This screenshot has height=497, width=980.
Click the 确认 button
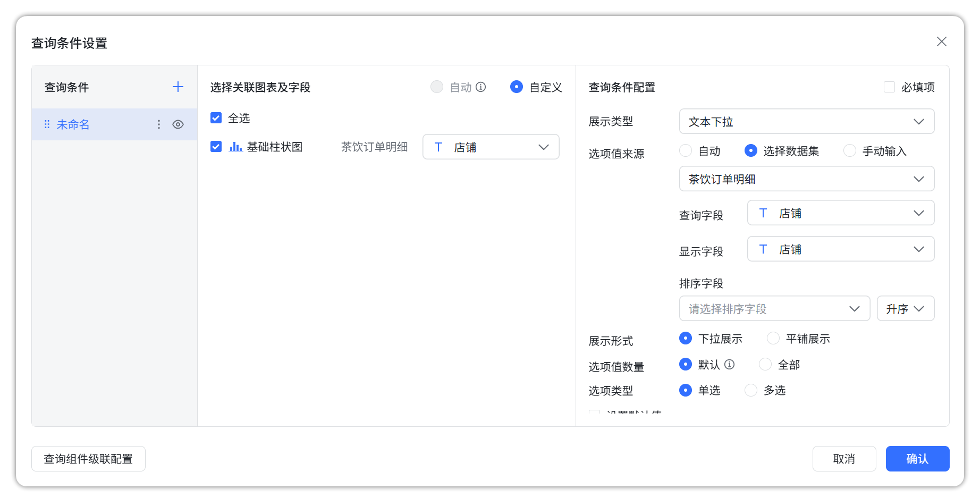[917, 458]
